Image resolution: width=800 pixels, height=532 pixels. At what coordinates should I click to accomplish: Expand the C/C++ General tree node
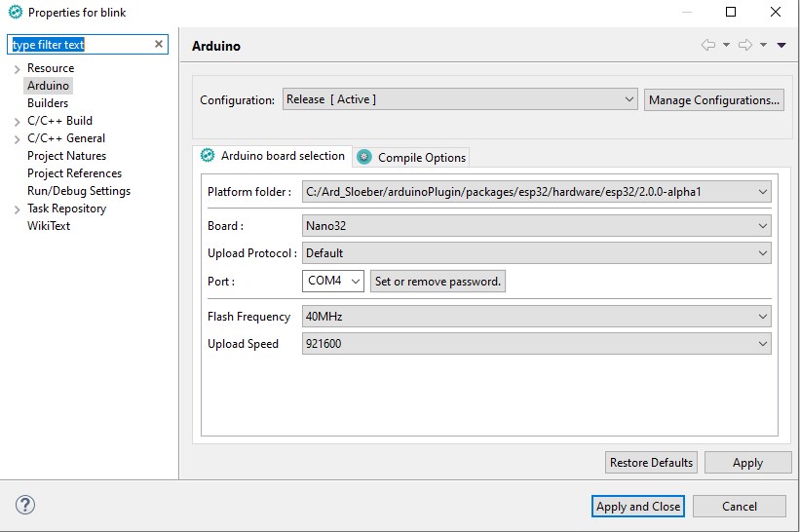(x=17, y=139)
